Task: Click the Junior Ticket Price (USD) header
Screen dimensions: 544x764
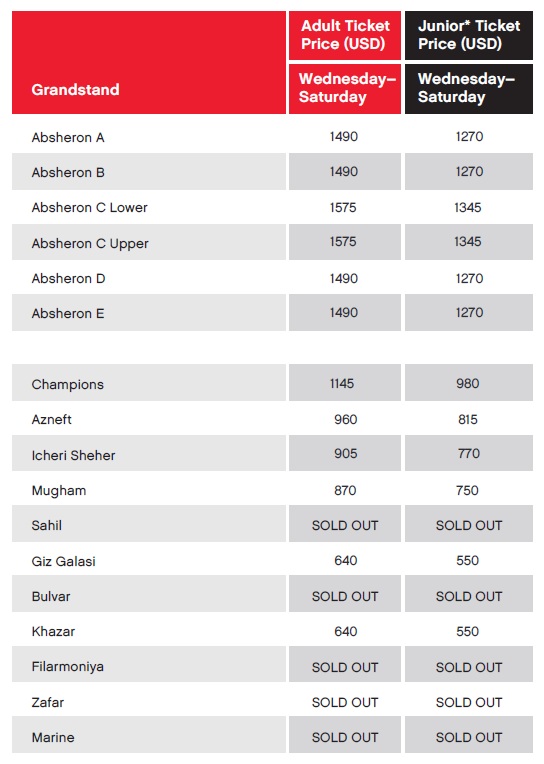Action: tap(468, 35)
